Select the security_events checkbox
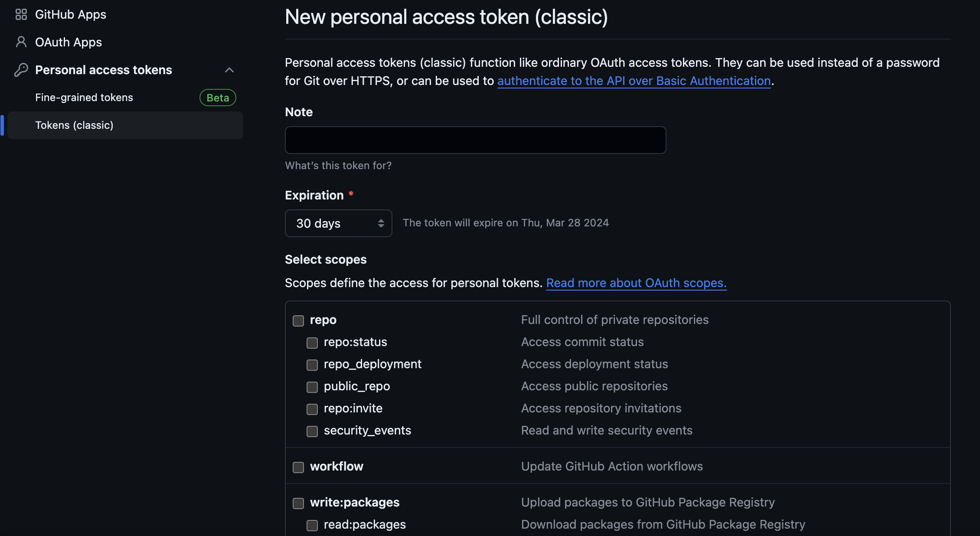Viewport: 980px width, 536px height. click(x=312, y=431)
